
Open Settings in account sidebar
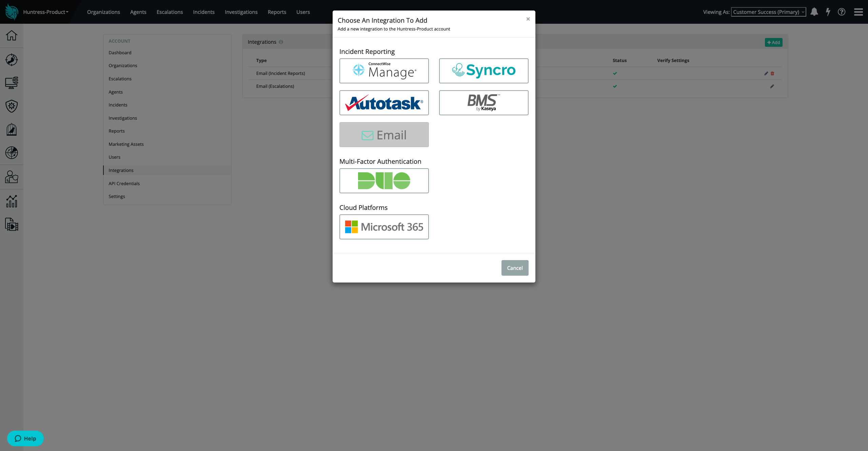coord(117,196)
